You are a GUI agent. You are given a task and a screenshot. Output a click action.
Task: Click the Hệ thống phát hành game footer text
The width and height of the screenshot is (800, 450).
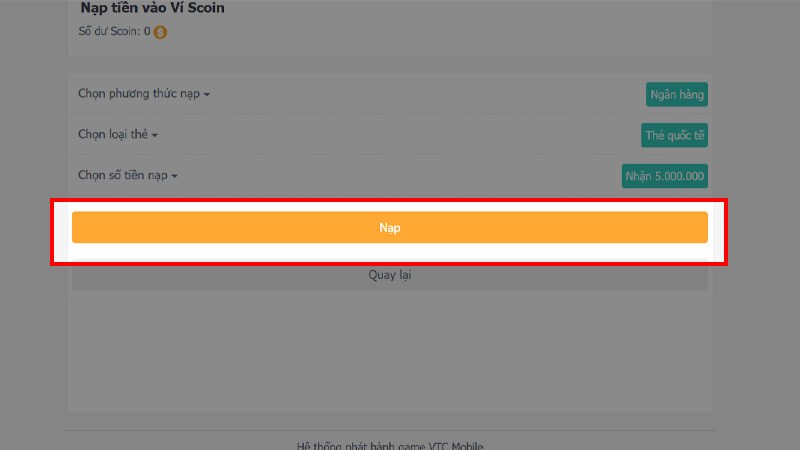[x=390, y=445]
